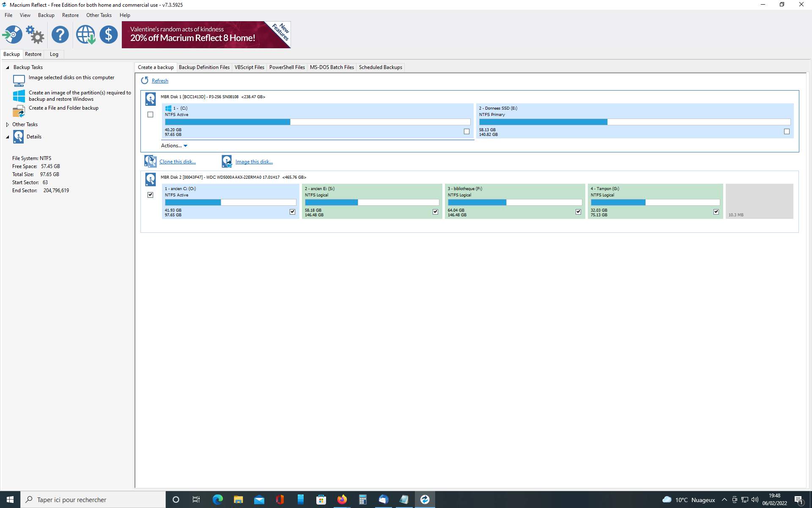Expand the Other Tasks tree node
Image resolution: width=812 pixels, height=508 pixels.
[7, 124]
